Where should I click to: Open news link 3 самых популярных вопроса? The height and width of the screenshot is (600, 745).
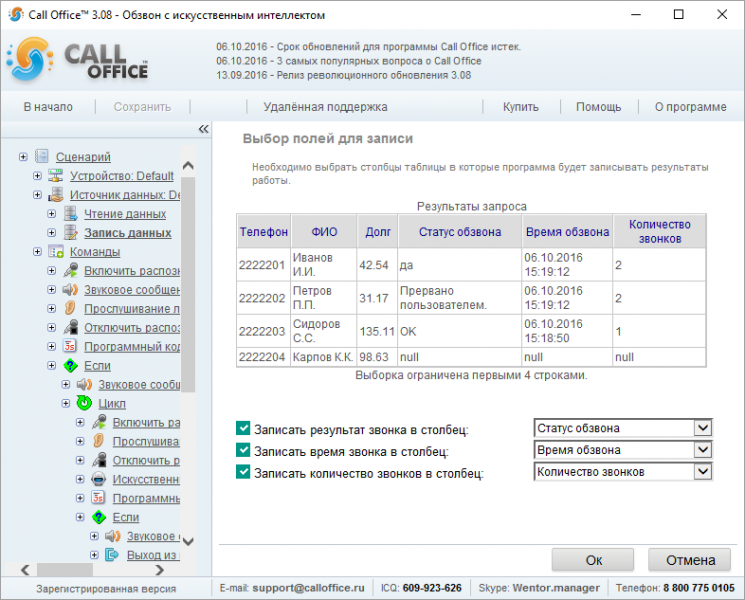point(349,61)
